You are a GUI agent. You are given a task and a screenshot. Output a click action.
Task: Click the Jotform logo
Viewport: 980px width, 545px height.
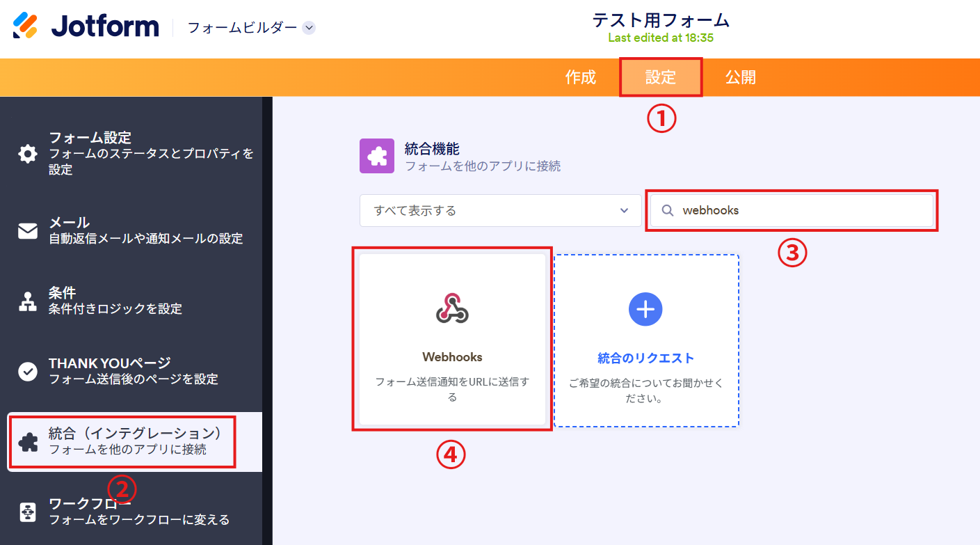pos(86,26)
